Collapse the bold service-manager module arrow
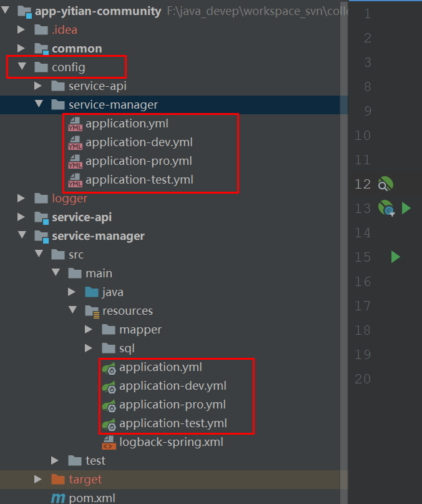 22,235
